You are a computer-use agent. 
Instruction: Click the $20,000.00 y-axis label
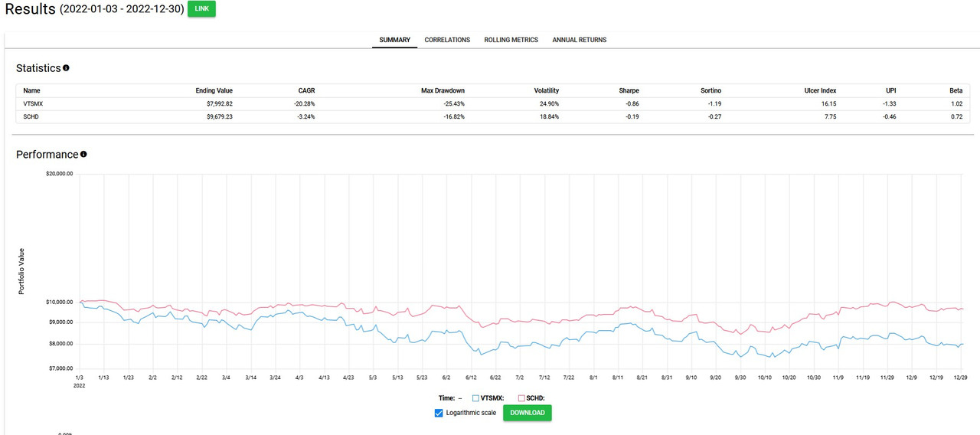coord(59,174)
